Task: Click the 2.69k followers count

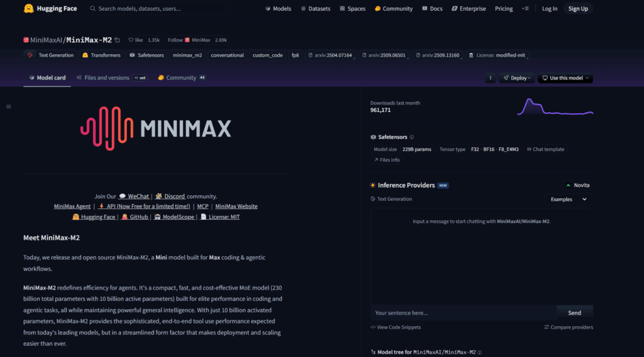Action: (x=221, y=40)
